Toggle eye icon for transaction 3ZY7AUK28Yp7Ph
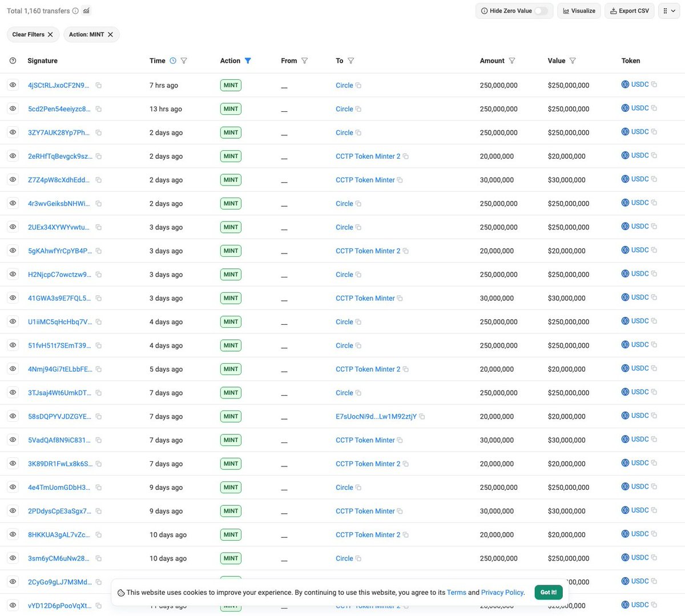The height and width of the screenshot is (616, 685). pyautogui.click(x=13, y=132)
